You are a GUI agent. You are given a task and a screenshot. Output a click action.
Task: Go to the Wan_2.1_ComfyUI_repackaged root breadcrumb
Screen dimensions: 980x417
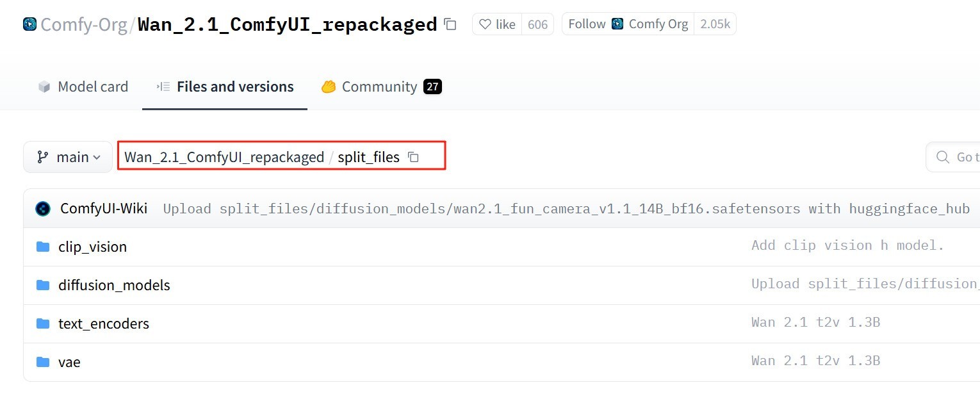pos(224,157)
